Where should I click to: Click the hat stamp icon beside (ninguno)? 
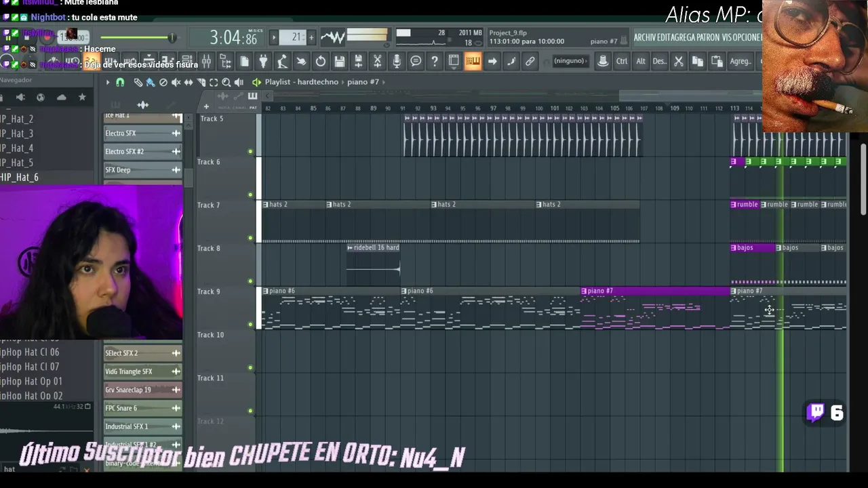[602, 62]
